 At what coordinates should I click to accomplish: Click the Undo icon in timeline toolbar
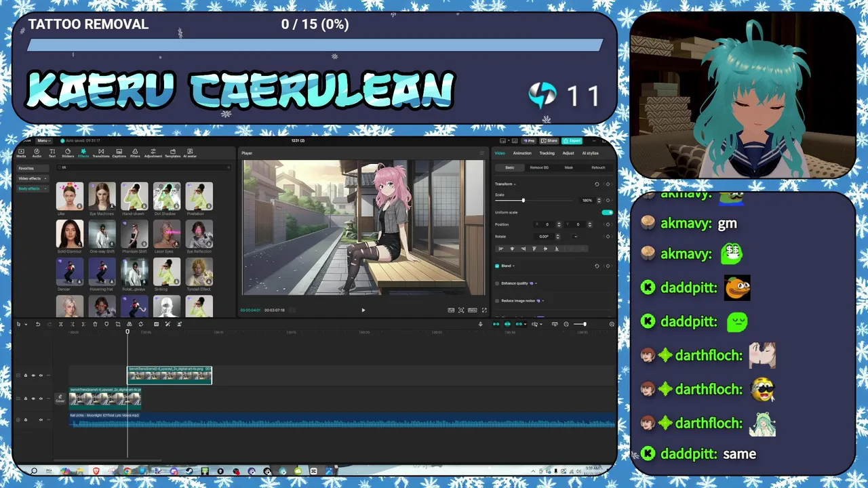click(38, 324)
